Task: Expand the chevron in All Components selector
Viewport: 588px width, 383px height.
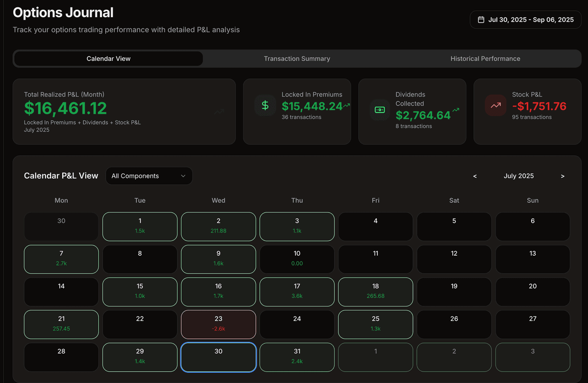Action: coord(183,176)
